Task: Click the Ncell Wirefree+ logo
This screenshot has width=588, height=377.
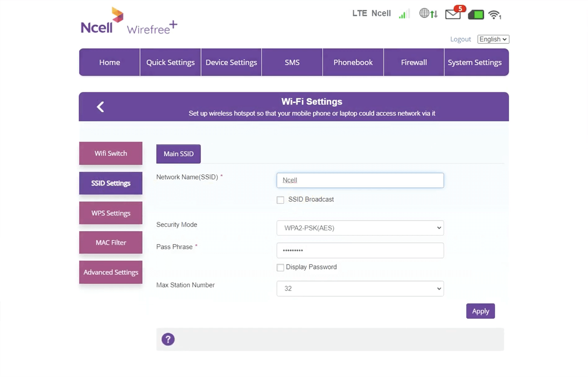Action: (x=129, y=22)
